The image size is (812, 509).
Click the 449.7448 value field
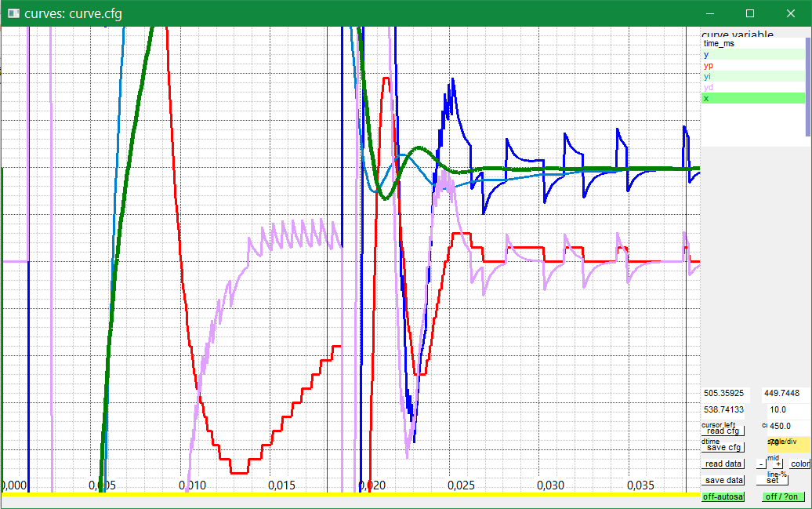click(785, 394)
